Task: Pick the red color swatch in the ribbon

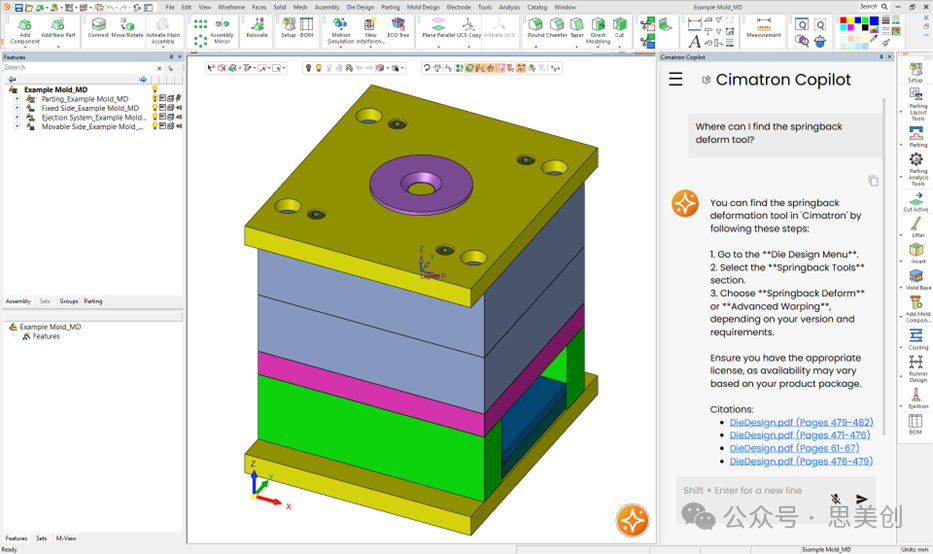Action: click(843, 21)
